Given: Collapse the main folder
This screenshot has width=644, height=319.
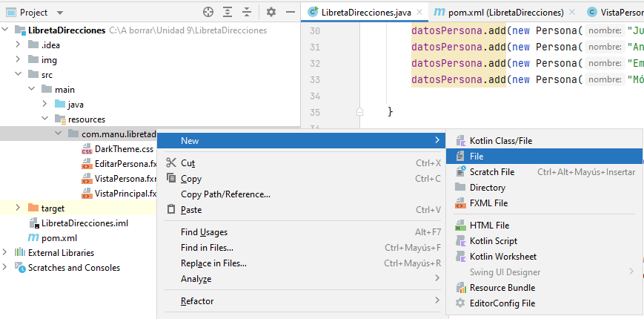Looking at the screenshot, I should click(x=32, y=89).
